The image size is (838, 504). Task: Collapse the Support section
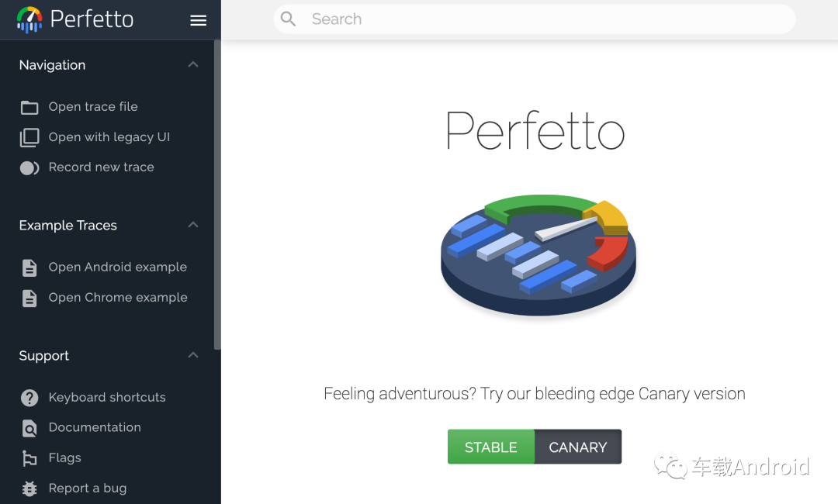192,355
